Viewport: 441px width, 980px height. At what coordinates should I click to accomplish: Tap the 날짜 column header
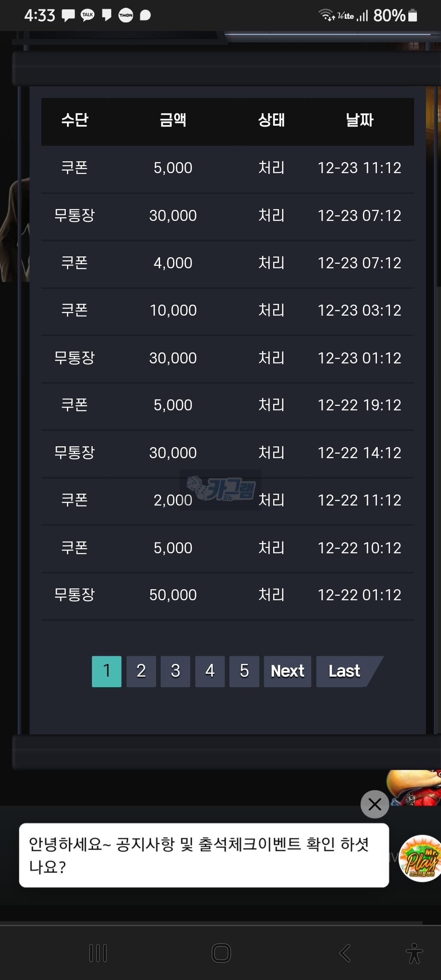coord(359,120)
